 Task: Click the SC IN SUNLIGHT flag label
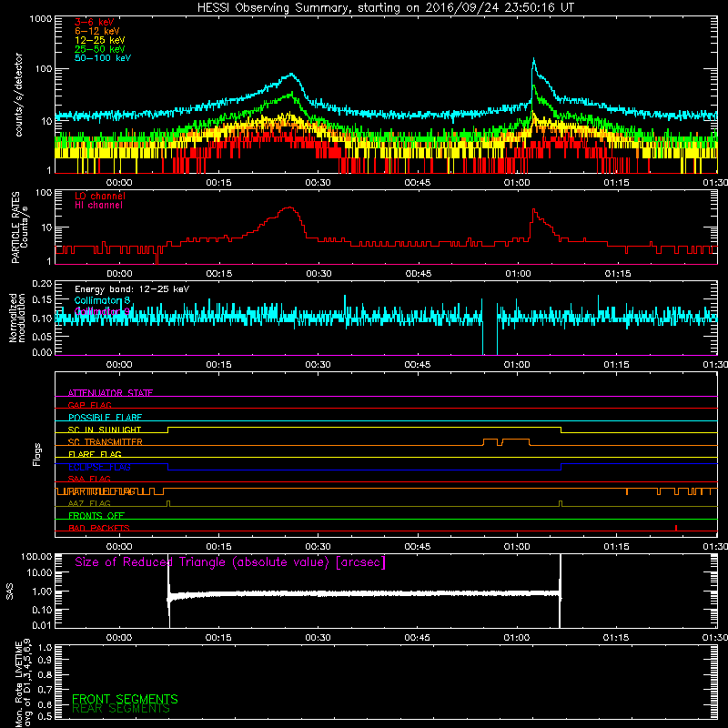(x=105, y=430)
